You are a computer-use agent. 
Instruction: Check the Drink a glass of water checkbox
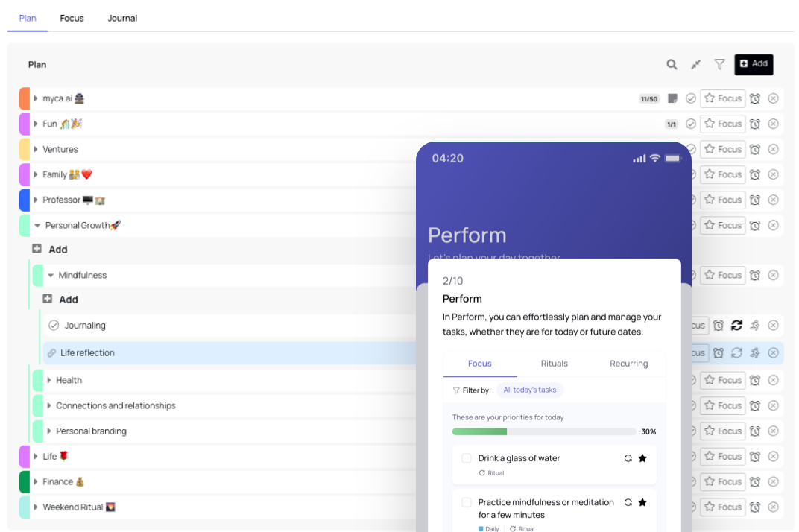[467, 458]
